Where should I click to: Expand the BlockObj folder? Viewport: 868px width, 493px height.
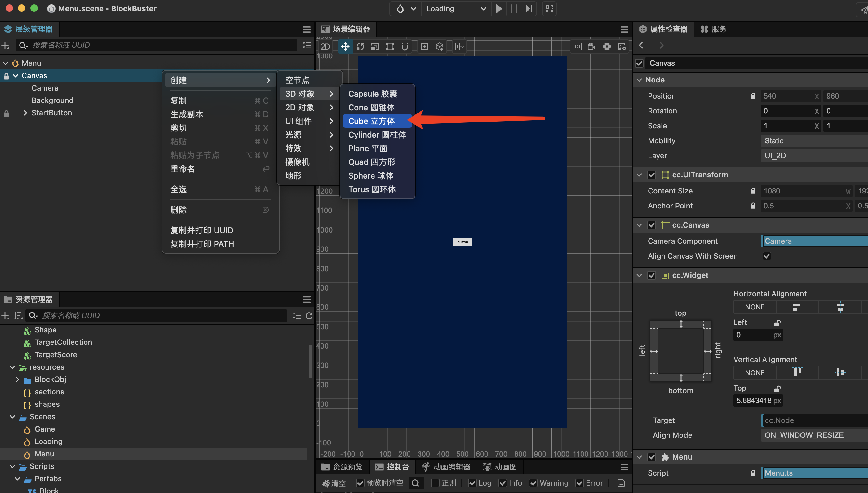pyautogui.click(x=17, y=379)
